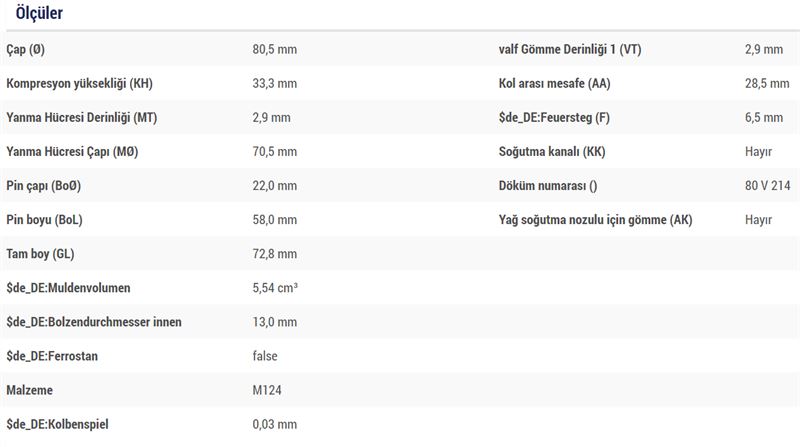The height and width of the screenshot is (447, 800).
Task: Click the 33,3 mm compression height value
Action: [x=274, y=84]
